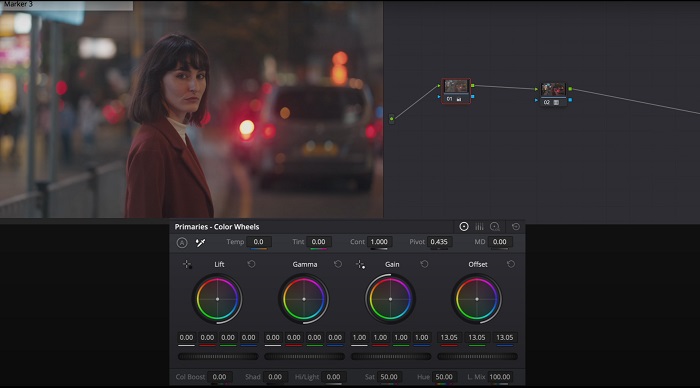Switch to Log Wheels mode icon
The image size is (700, 388).
pyautogui.click(x=495, y=227)
